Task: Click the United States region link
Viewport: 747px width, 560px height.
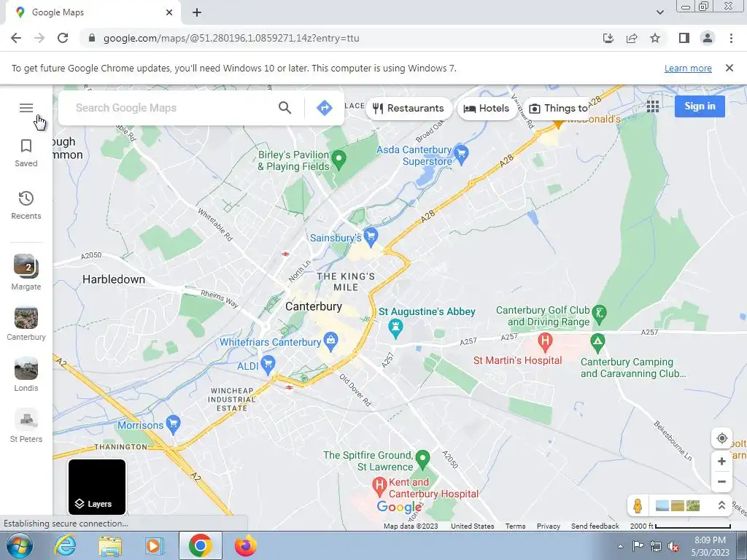Action: click(x=473, y=526)
